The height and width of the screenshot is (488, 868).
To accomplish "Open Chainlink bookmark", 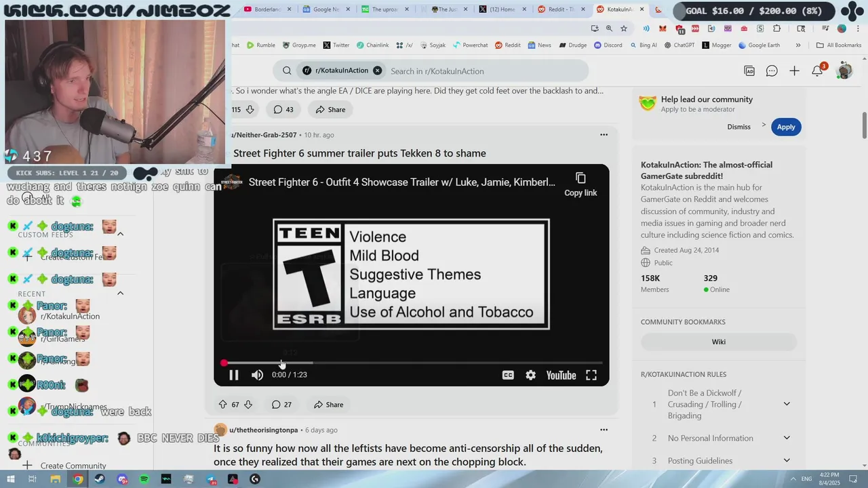I will point(372,45).
